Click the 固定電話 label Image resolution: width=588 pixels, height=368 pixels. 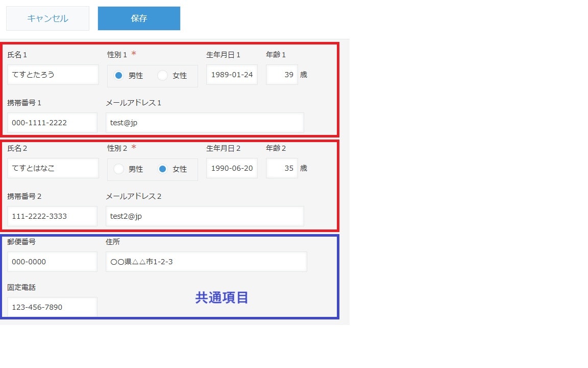point(21,287)
